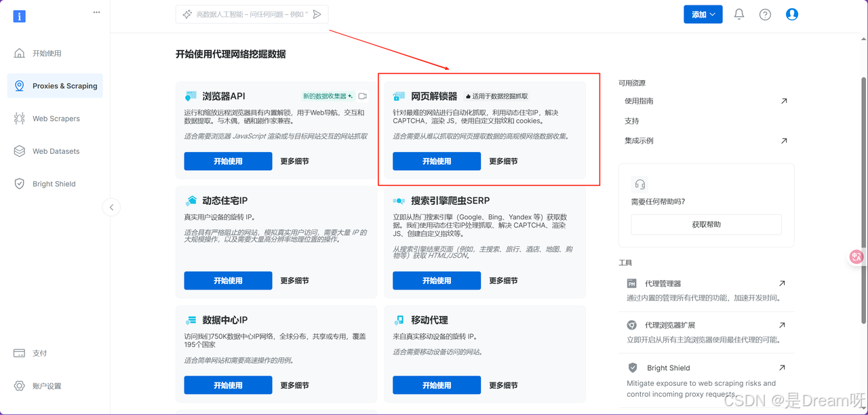
Task: Click the 搜索引擎爬虫SERP icon
Action: (399, 201)
